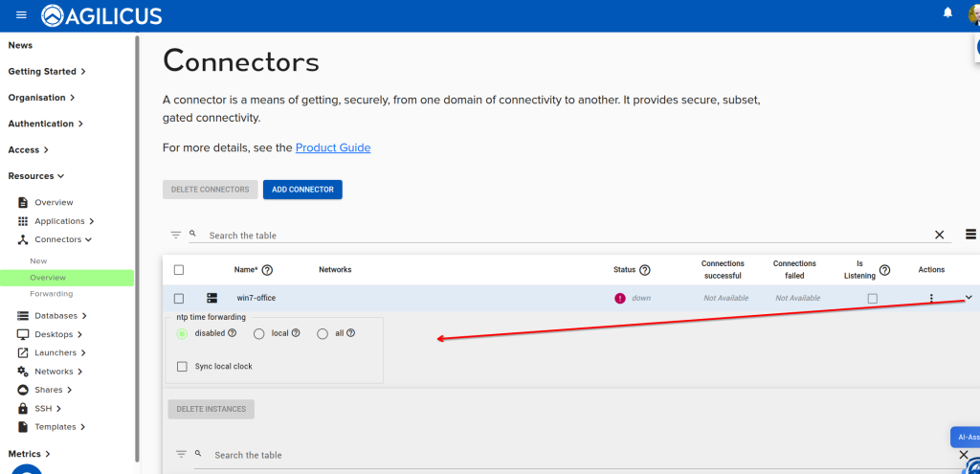The height and width of the screenshot is (474, 980).
Task: Select the win7-office row checkbox
Action: (x=179, y=299)
